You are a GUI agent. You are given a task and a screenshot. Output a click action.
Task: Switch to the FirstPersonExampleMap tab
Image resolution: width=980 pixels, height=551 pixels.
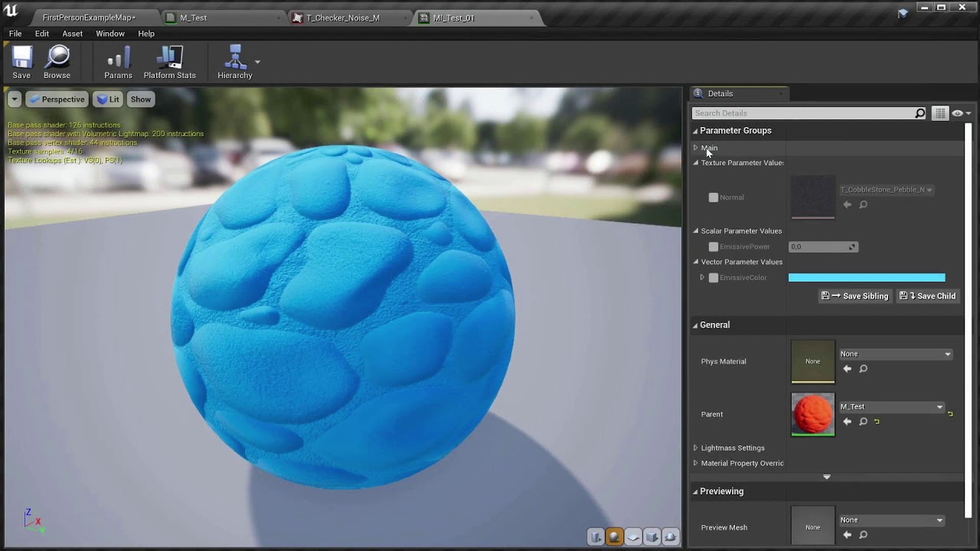point(89,18)
